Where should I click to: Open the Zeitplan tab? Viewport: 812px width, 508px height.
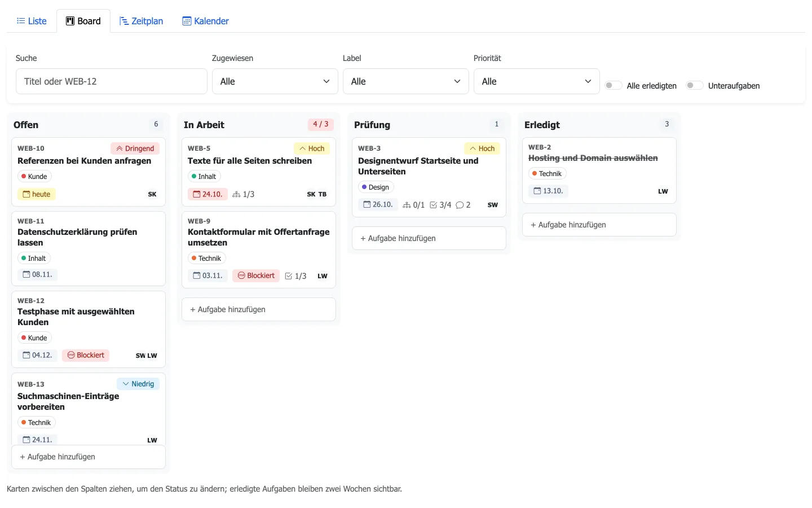pos(141,21)
